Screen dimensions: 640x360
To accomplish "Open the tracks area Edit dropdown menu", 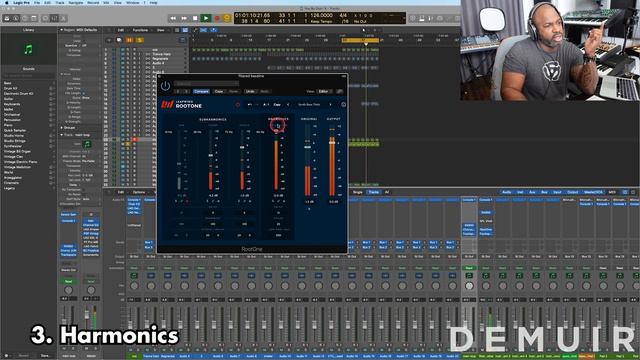I will pos(121,30).
